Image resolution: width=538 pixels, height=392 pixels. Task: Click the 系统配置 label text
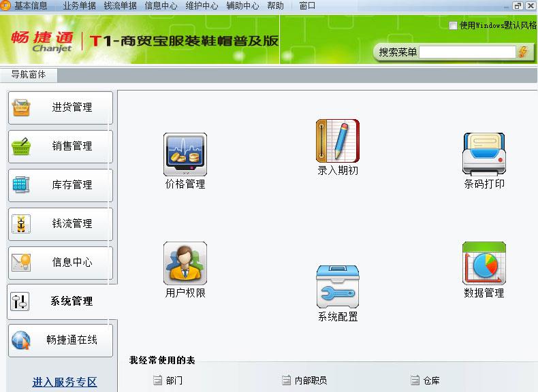coord(338,316)
